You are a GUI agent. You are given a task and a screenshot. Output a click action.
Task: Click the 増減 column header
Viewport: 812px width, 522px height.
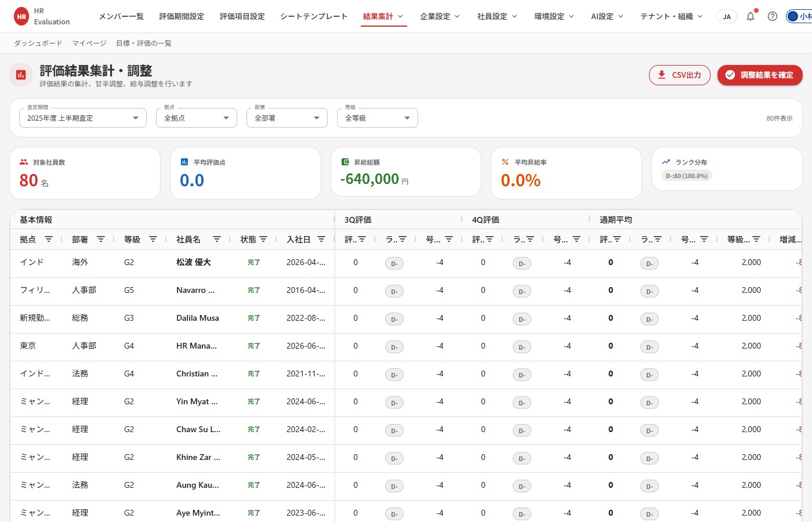coord(791,239)
